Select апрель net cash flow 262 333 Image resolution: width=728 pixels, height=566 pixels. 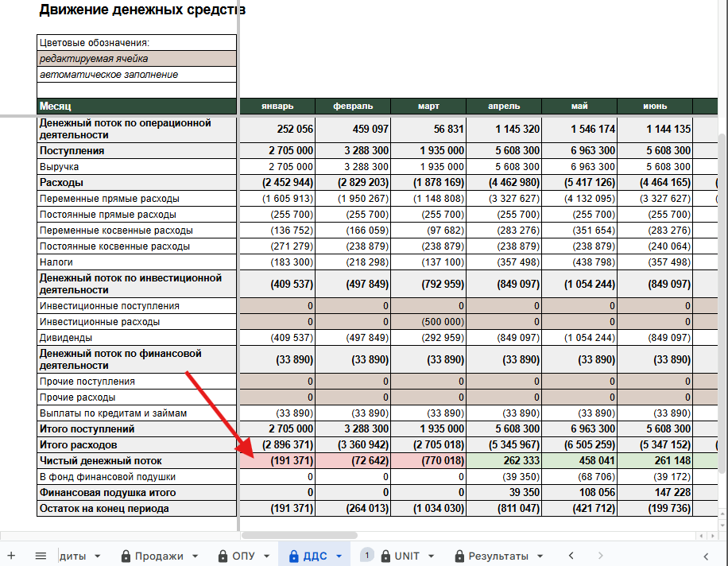click(504, 460)
